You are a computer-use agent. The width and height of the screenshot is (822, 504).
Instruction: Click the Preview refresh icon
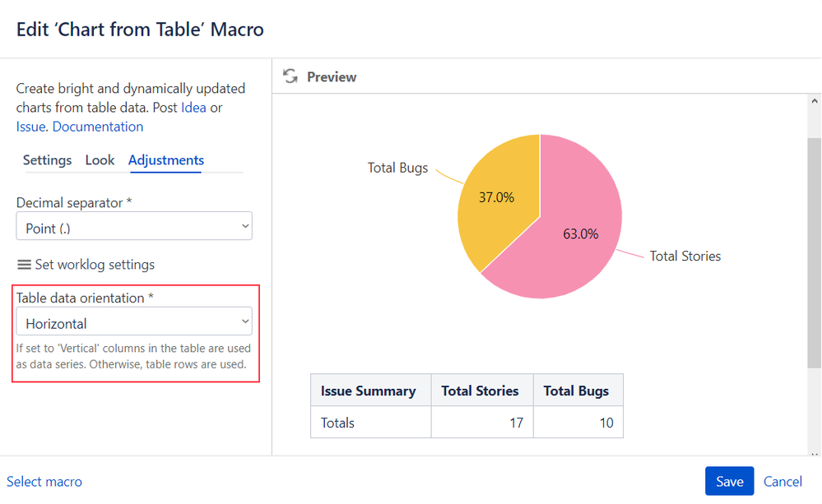coord(290,76)
